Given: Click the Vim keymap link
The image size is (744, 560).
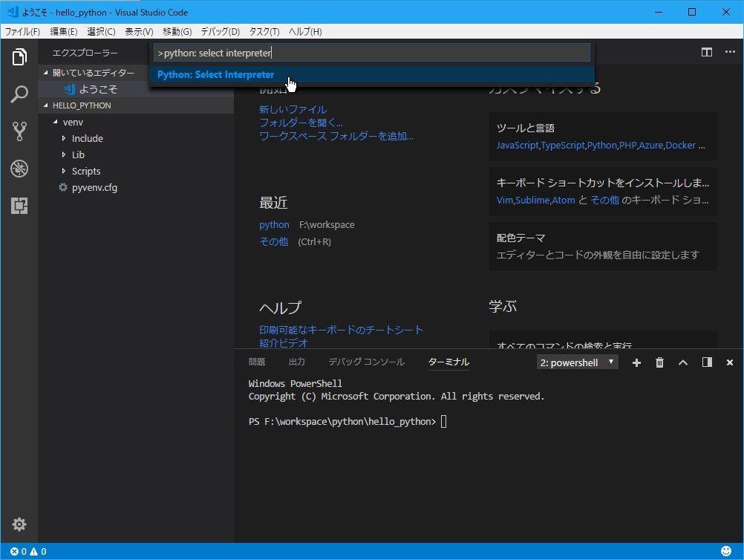Looking at the screenshot, I should pyautogui.click(x=504, y=201).
